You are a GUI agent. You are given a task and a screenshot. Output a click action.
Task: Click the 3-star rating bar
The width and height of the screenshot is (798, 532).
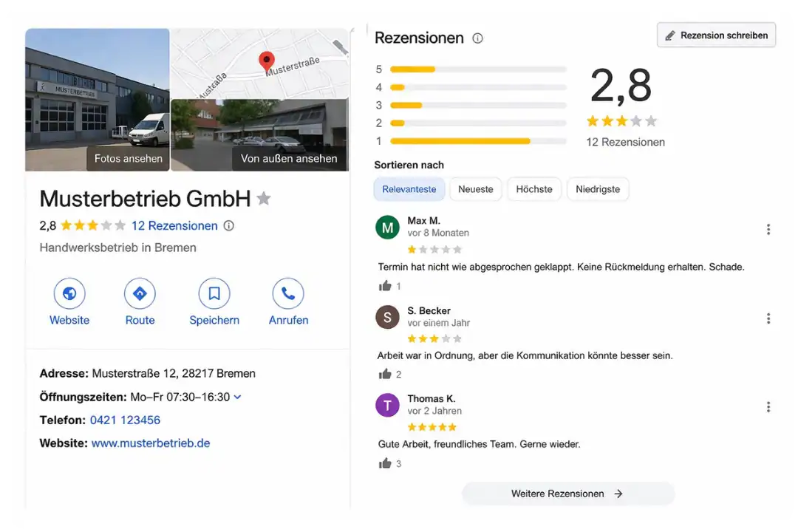pyautogui.click(x=478, y=106)
